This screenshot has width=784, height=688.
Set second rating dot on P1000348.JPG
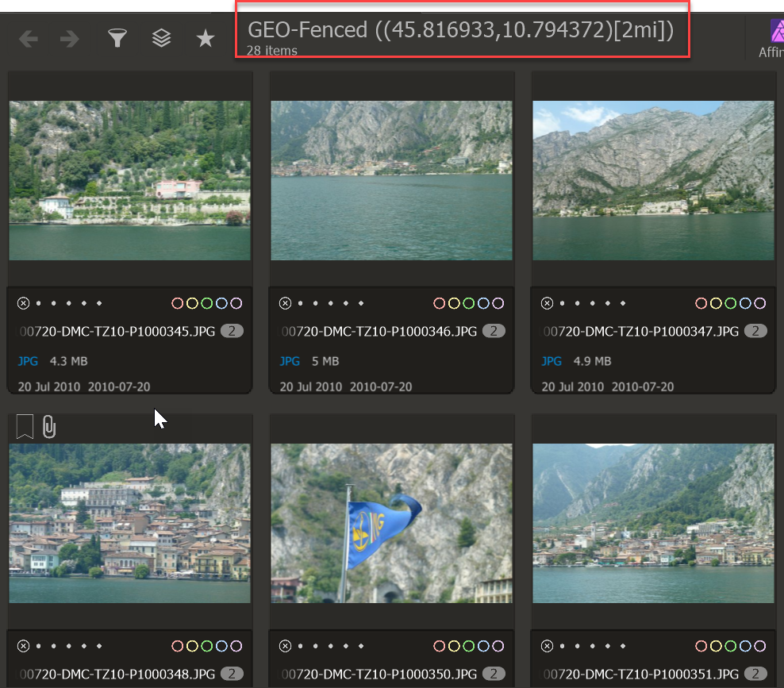[54, 646]
